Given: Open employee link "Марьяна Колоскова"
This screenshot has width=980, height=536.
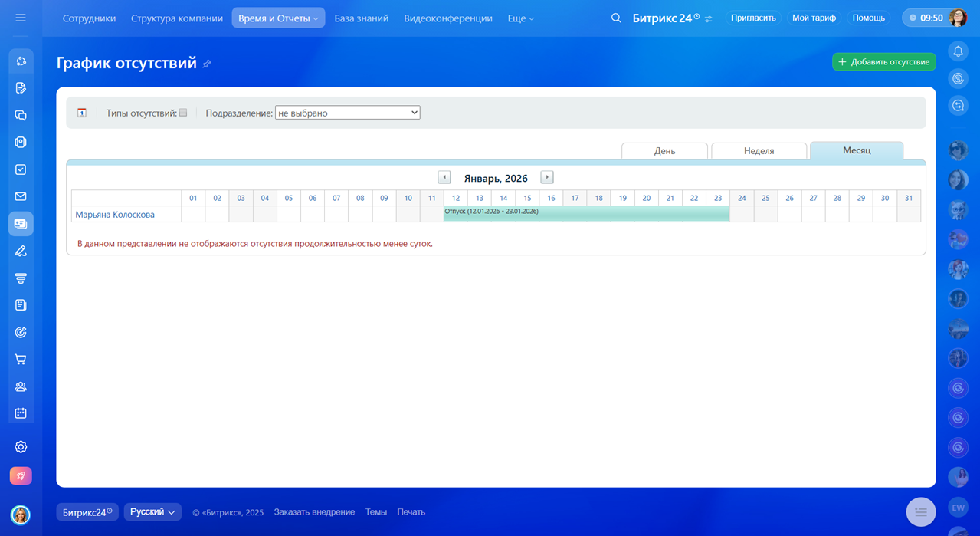Looking at the screenshot, I should tap(115, 215).
